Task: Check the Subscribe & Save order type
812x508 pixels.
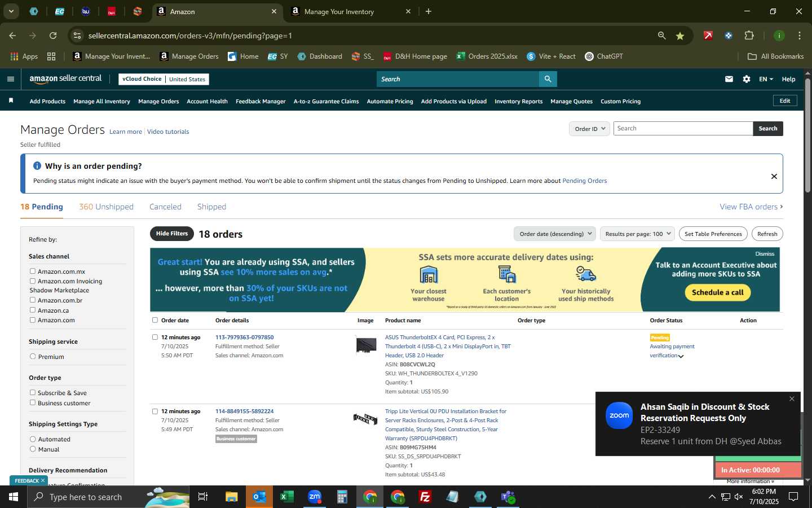Action: click(33, 392)
